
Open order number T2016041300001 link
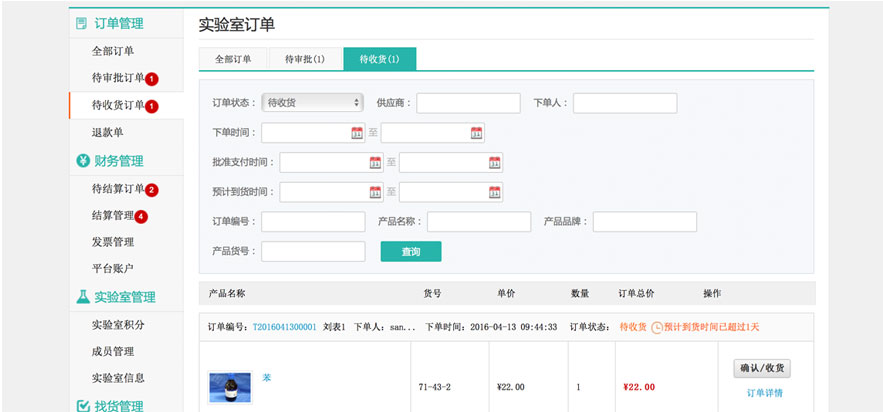click(x=284, y=327)
